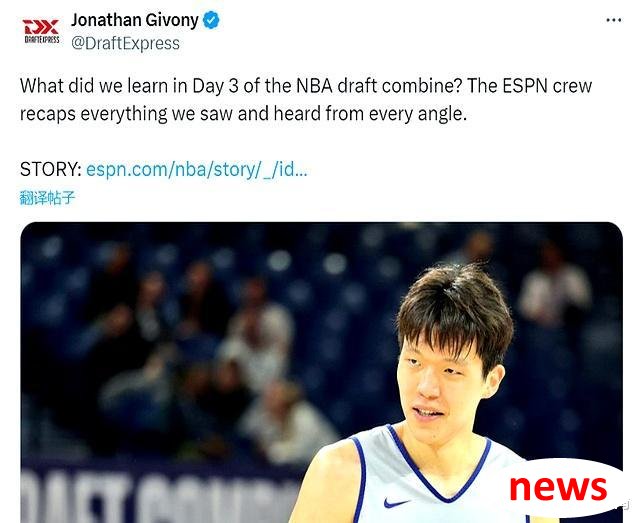Open the attached player photo

coord(321,372)
